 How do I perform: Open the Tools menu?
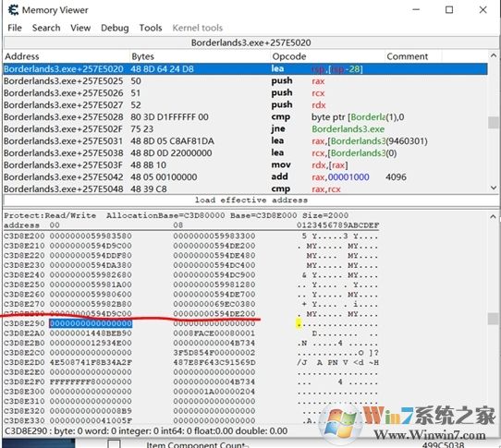click(x=151, y=28)
